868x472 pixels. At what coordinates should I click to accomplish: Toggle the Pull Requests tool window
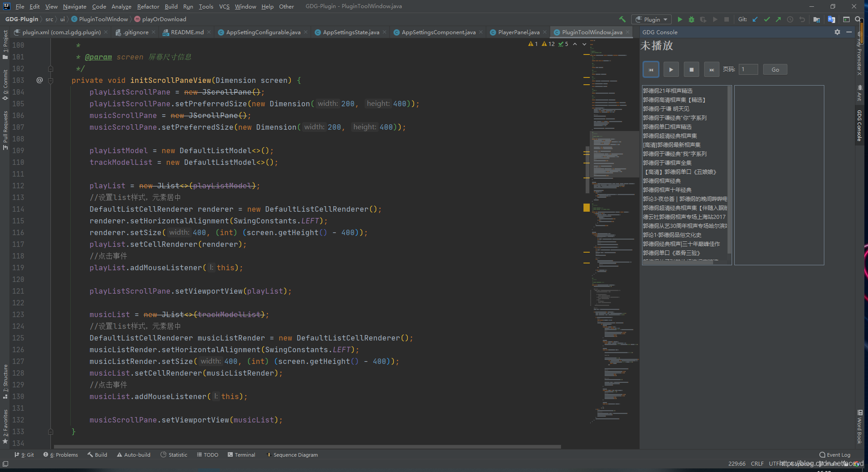[5, 130]
